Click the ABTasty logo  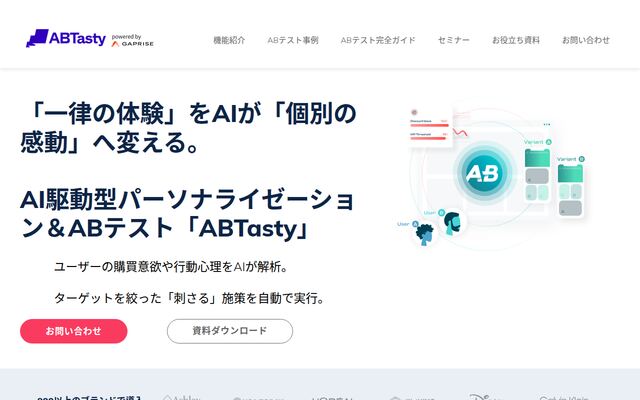[x=66, y=38]
